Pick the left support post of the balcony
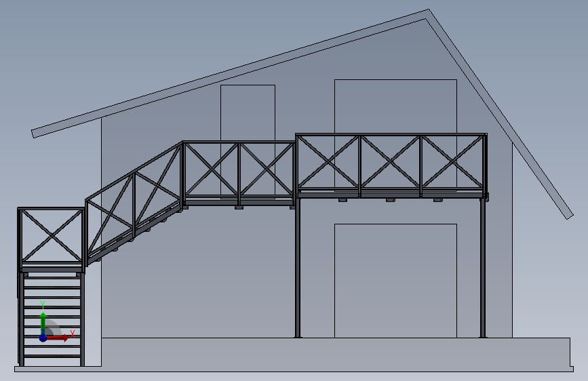Screen dimensions: 588x381 point(298,268)
